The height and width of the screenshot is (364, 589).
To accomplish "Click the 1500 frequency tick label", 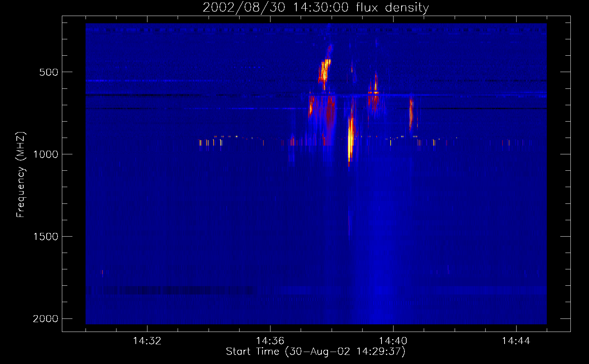I will tap(46, 237).
